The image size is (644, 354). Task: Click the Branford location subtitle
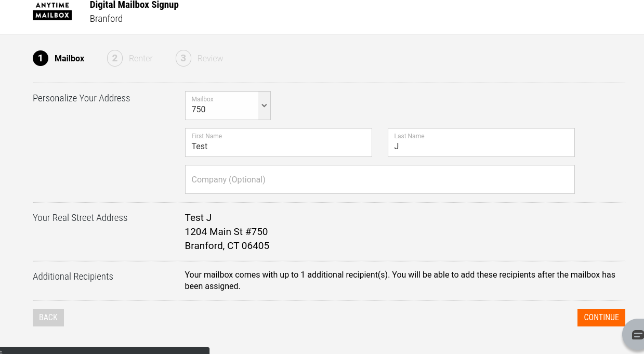(x=106, y=19)
